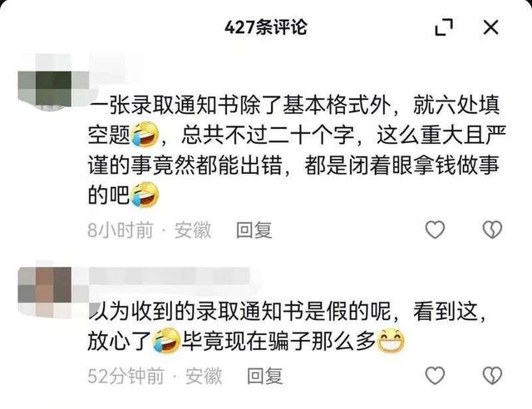The image size is (532, 409).
Task: Tap the laughing emoji after 的吧
Action: coord(145,195)
